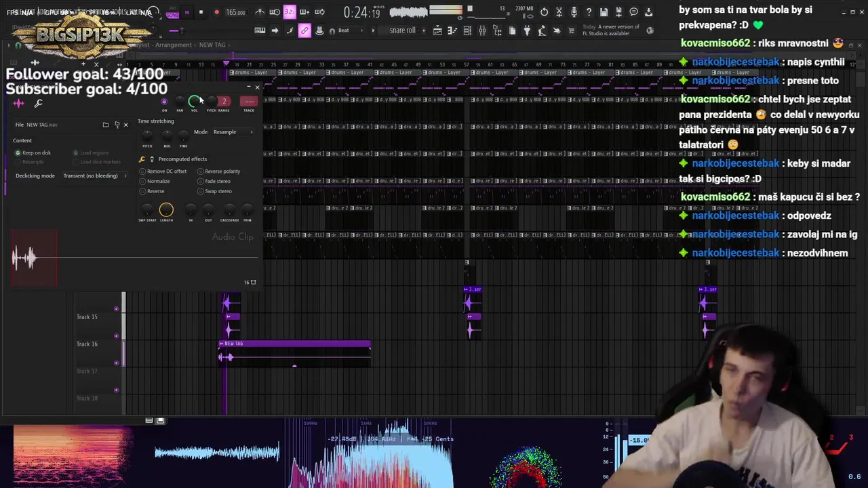Turn the time stretching TIME knob
868x488 pixels.
coord(183,136)
